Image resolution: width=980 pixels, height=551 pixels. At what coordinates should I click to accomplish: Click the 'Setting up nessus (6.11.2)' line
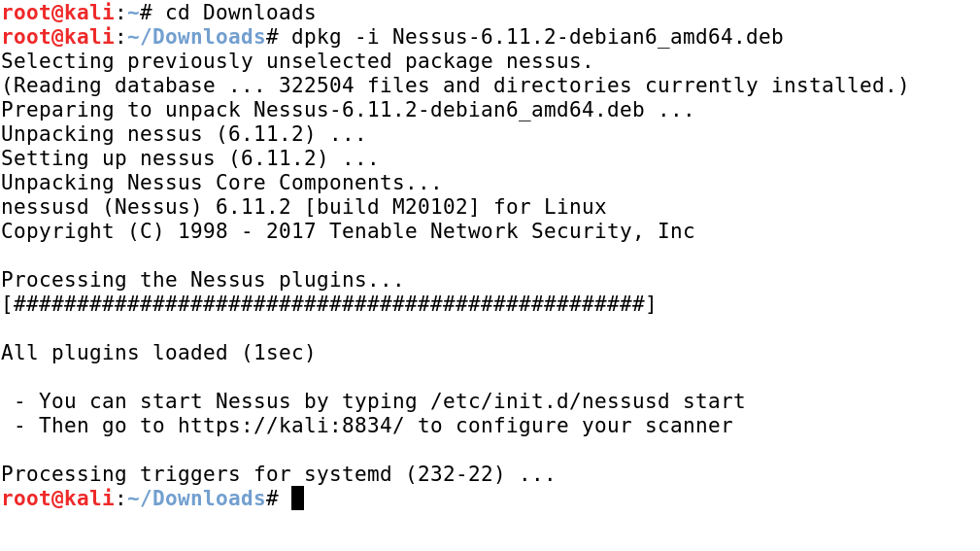(x=189, y=158)
